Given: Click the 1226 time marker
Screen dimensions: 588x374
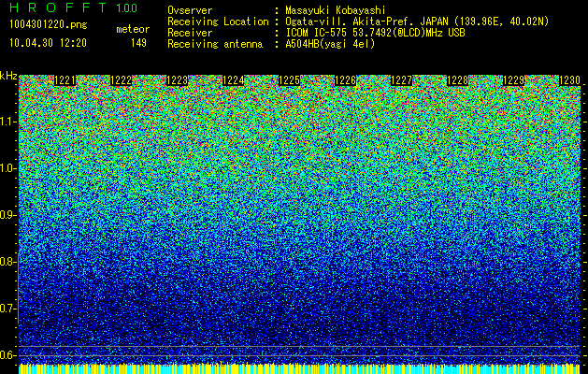Looking at the screenshot, I should click(x=345, y=80).
